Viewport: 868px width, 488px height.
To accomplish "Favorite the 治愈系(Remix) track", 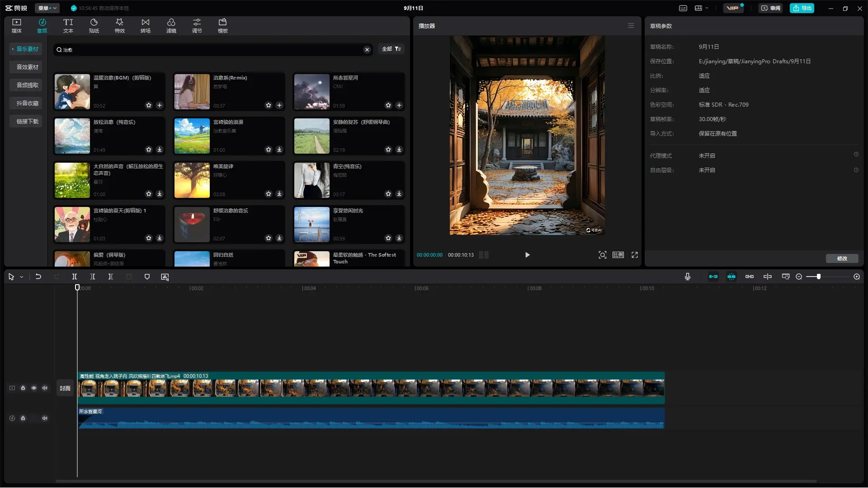I will 269,105.
